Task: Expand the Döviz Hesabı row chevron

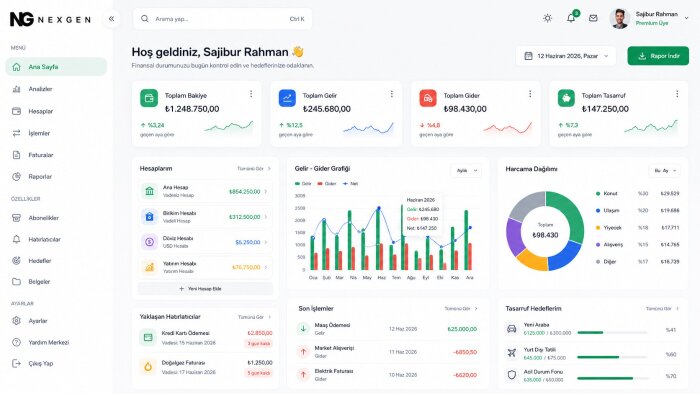Action: pos(266,242)
